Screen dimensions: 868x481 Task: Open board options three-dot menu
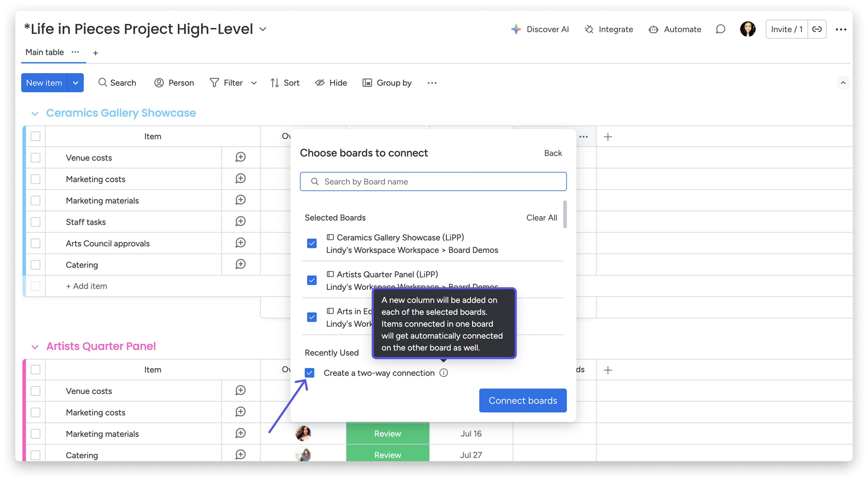click(x=841, y=30)
